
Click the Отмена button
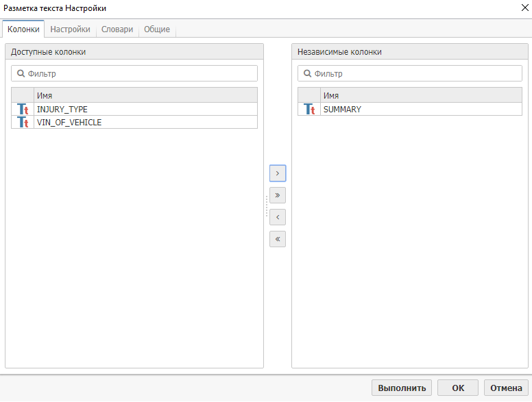(x=506, y=388)
